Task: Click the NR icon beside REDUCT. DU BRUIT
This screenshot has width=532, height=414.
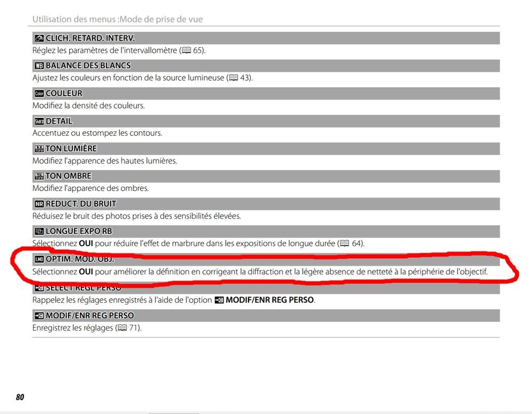Action: click(39, 204)
